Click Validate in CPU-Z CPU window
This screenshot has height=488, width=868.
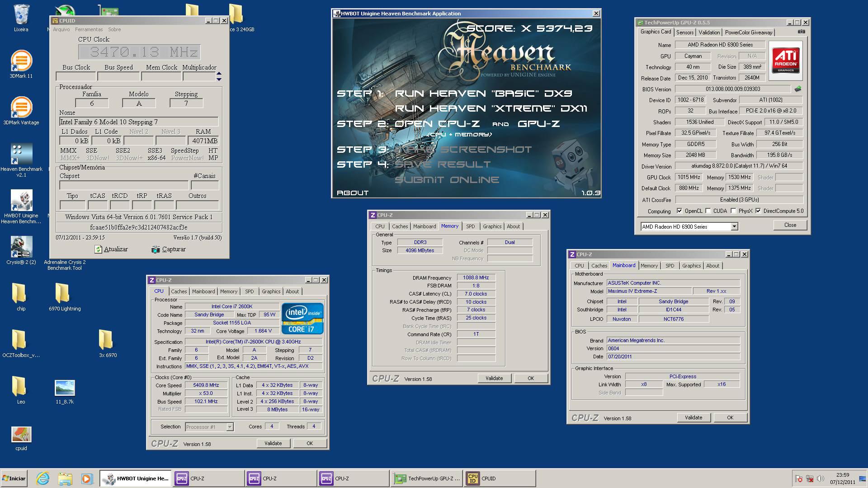[273, 443]
